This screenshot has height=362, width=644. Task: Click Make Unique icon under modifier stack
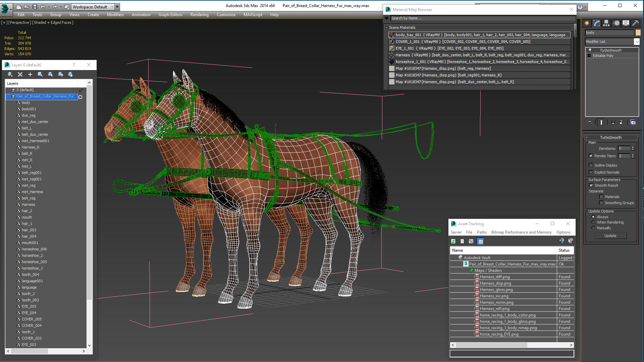pyautogui.click(x=613, y=122)
